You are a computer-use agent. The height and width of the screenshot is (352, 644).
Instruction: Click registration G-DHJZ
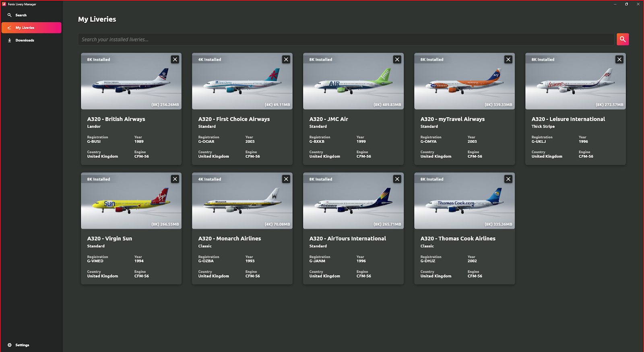point(428,261)
